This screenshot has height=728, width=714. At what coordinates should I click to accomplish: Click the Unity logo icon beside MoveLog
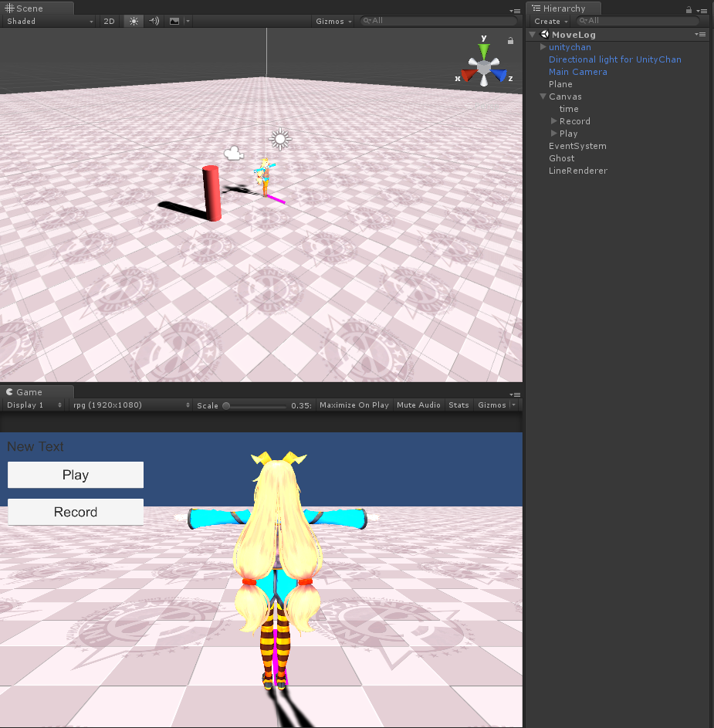(544, 35)
